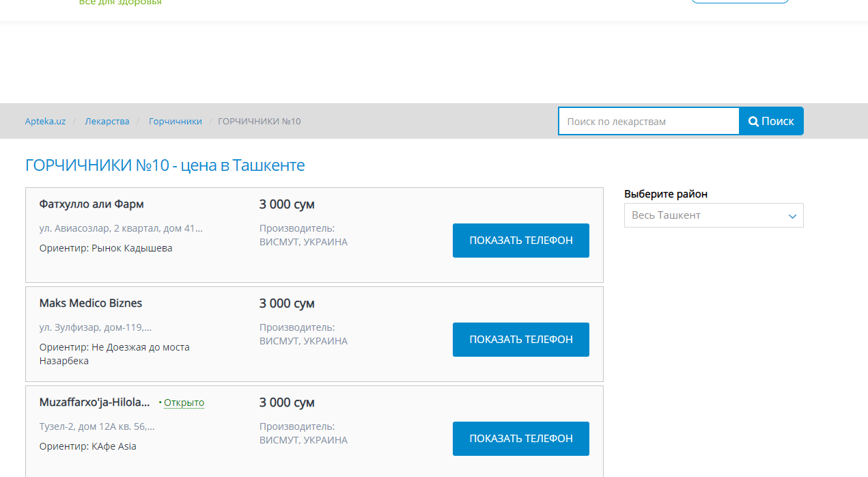The height and width of the screenshot is (477, 868).
Task: Click manufacturer ВИСМУТ, УКРАИНА in Maks Medico card
Action: point(303,341)
